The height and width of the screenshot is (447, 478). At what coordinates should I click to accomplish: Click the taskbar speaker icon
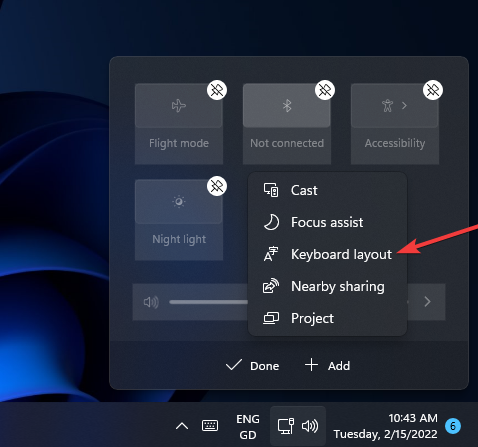pos(310,426)
